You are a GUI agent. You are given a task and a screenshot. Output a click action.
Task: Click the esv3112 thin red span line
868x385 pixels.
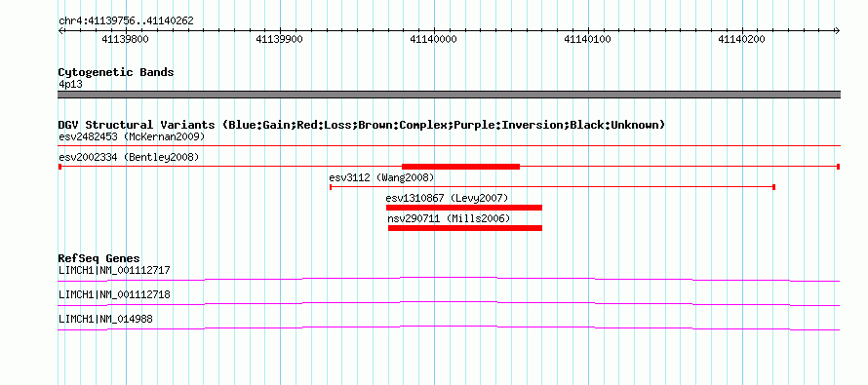tap(552, 187)
